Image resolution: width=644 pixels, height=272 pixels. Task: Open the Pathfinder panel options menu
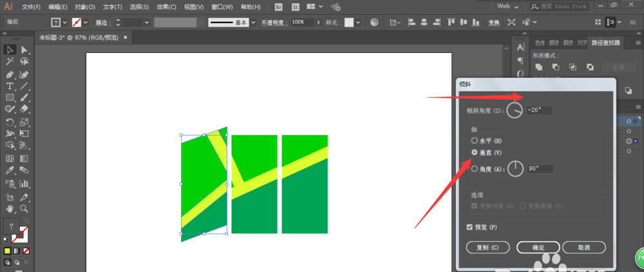[x=638, y=43]
